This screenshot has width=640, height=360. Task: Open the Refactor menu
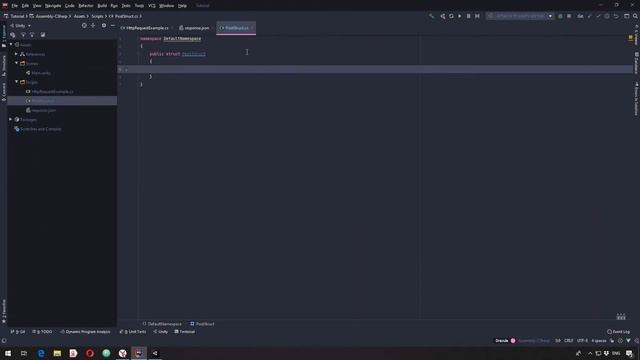(86, 6)
